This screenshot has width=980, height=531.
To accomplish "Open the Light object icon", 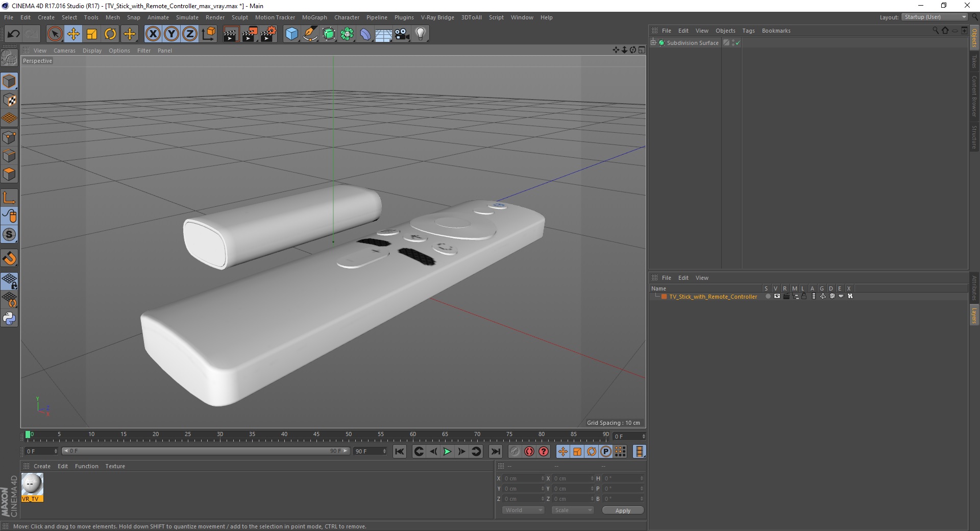I will pos(421,34).
